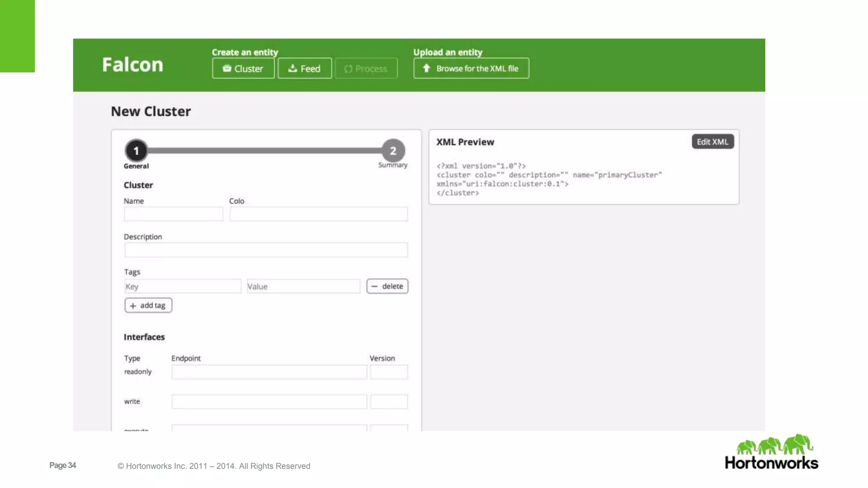
Task: Click the readonly Endpoint field
Action: click(x=269, y=372)
